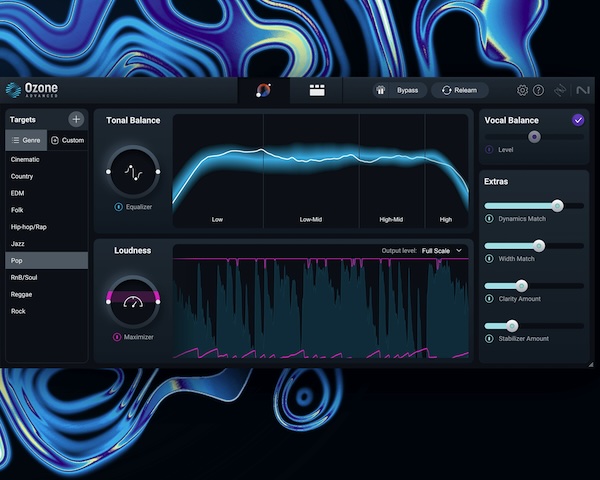600x480 pixels.
Task: Open the Tonal Balance equalizer dial
Action: [x=133, y=172]
